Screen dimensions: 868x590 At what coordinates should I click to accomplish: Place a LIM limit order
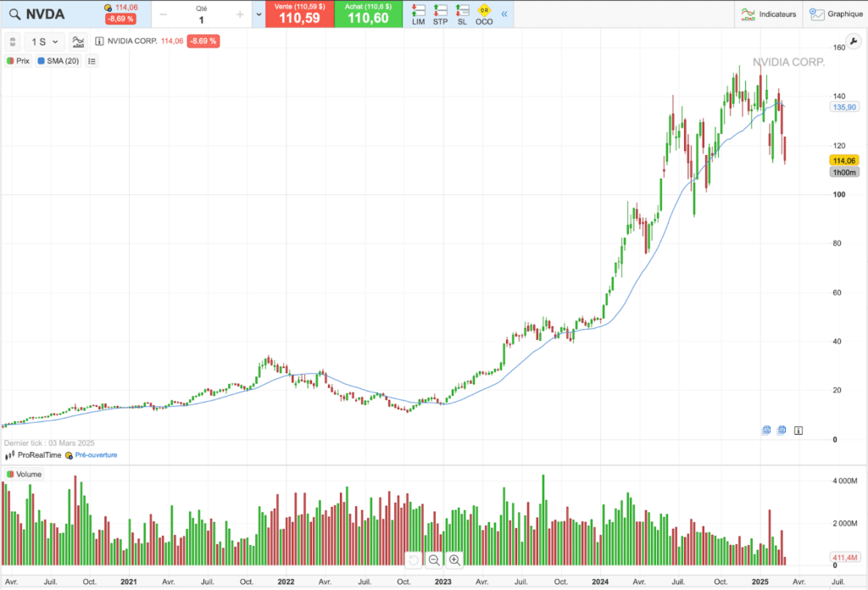pos(419,14)
